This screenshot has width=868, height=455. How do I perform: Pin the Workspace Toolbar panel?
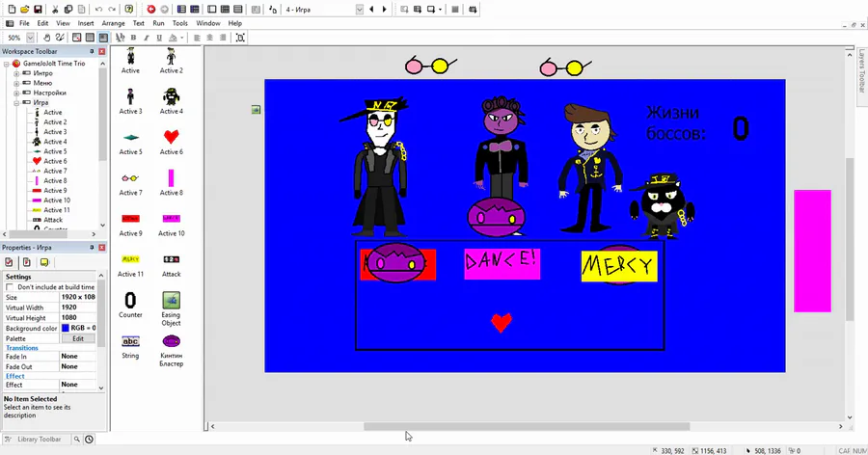tap(92, 51)
